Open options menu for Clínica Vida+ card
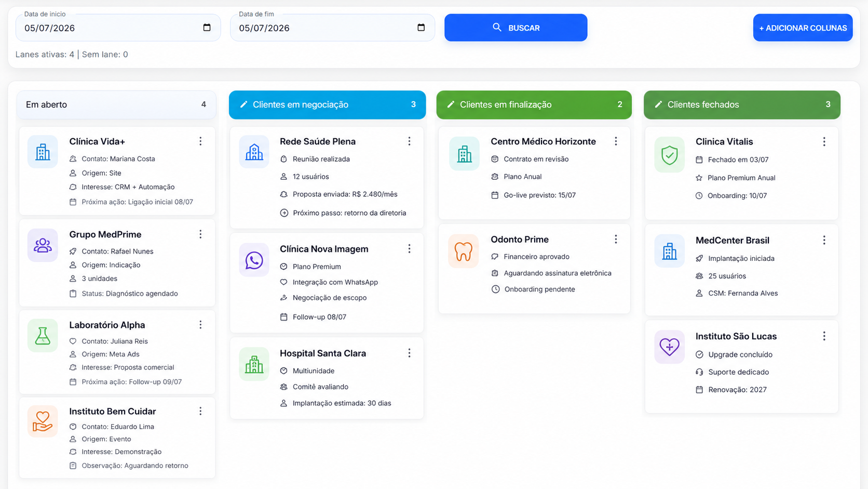 click(200, 141)
